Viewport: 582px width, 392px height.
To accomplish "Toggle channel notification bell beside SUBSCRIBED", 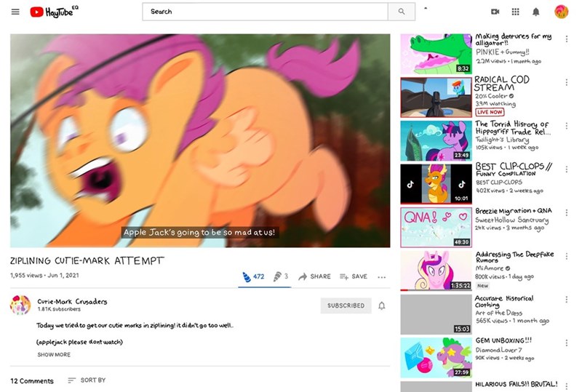I will pos(381,305).
